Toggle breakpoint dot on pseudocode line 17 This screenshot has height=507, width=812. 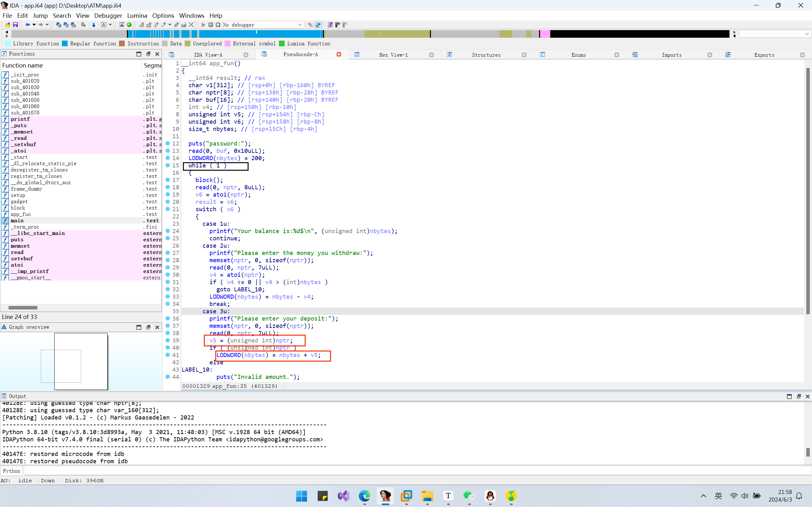[168, 180]
